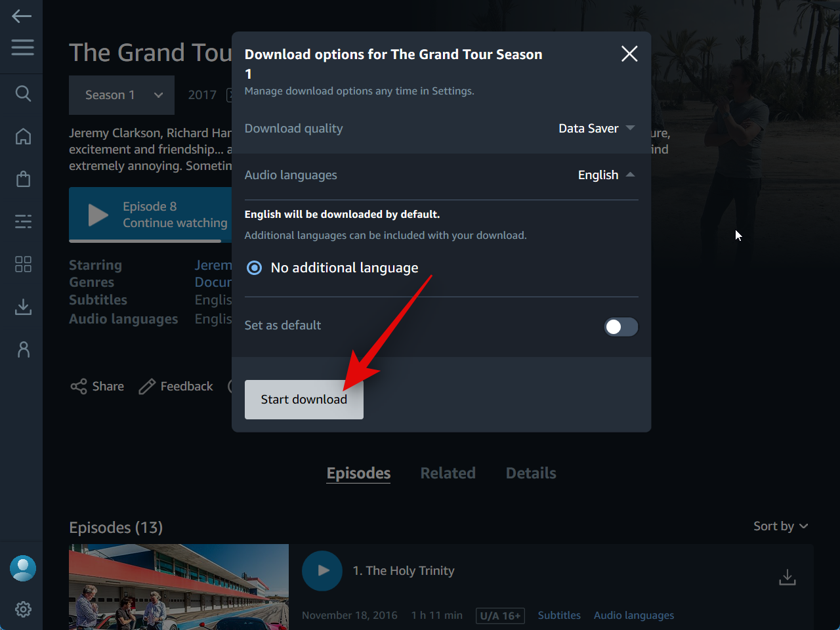Toggle the Set as default switch
The width and height of the screenshot is (840, 630).
621,327
